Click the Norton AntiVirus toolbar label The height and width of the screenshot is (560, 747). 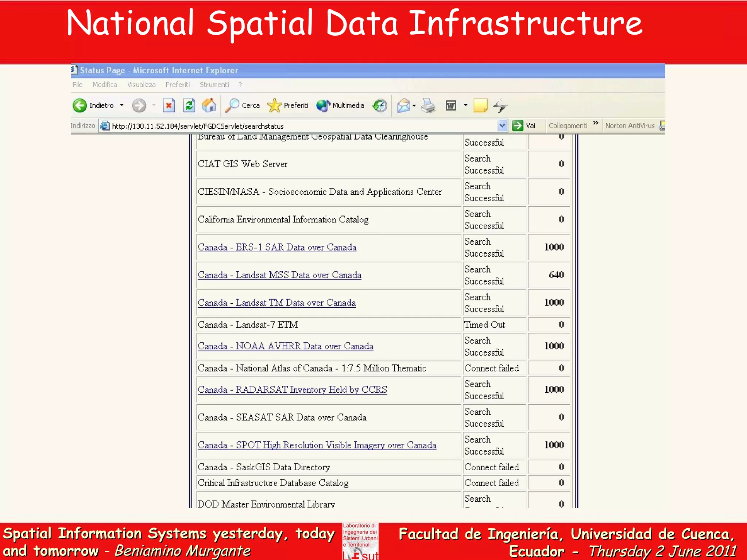pos(630,125)
